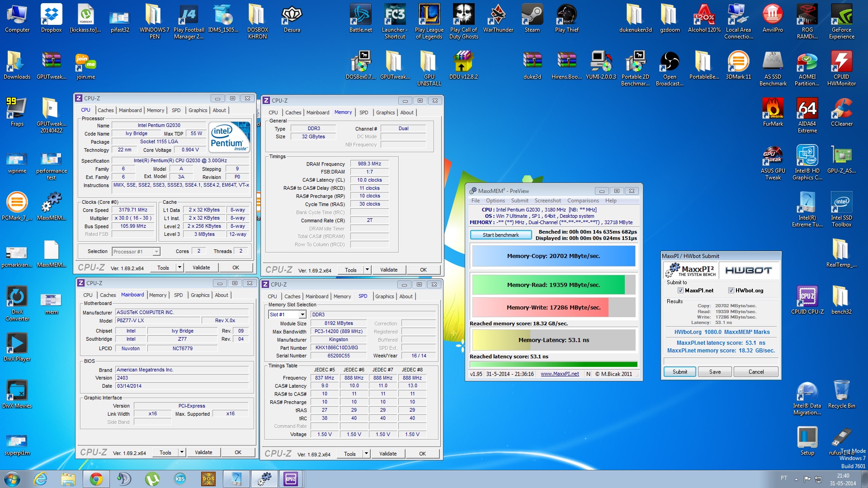This screenshot has width=868, height=488.
Task: Click the Intel Pentium logo in CPU-Z
Action: point(230,136)
